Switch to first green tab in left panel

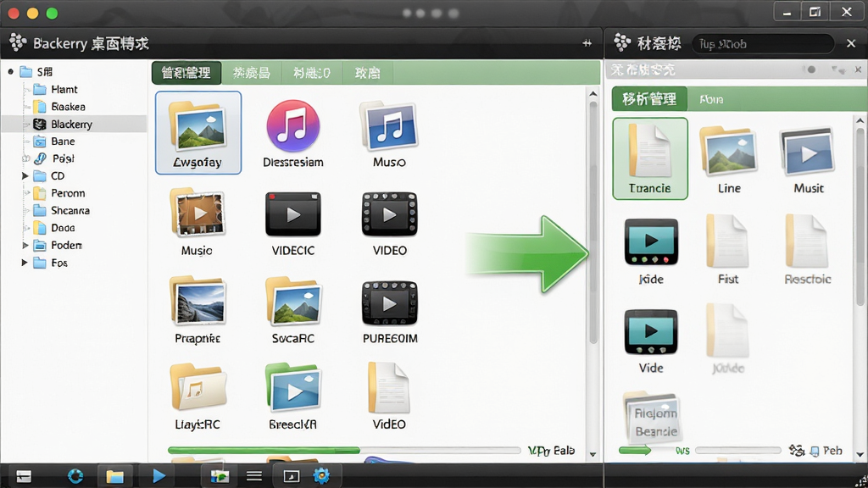[x=186, y=73]
